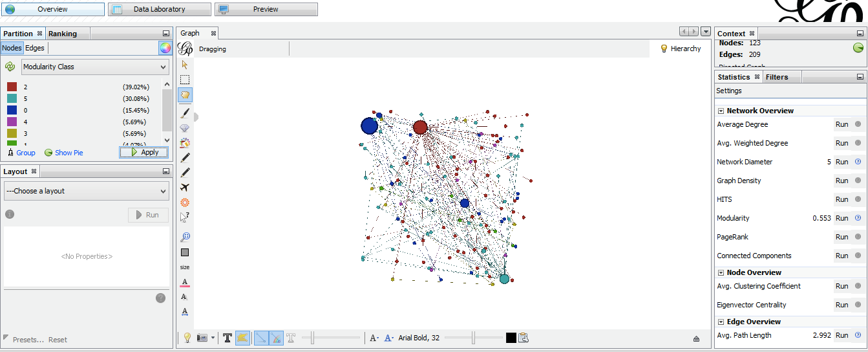The height and width of the screenshot is (352, 868).
Task: Pick the Brush color-neighbors tool
Action: [x=185, y=142]
